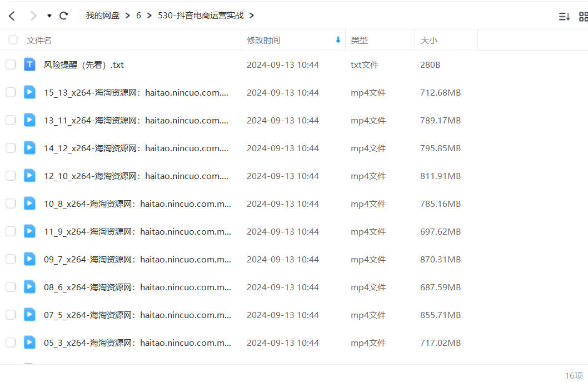This screenshot has height=382, width=588.
Task: Check the box for 07_5_x264 video
Action: (x=11, y=315)
